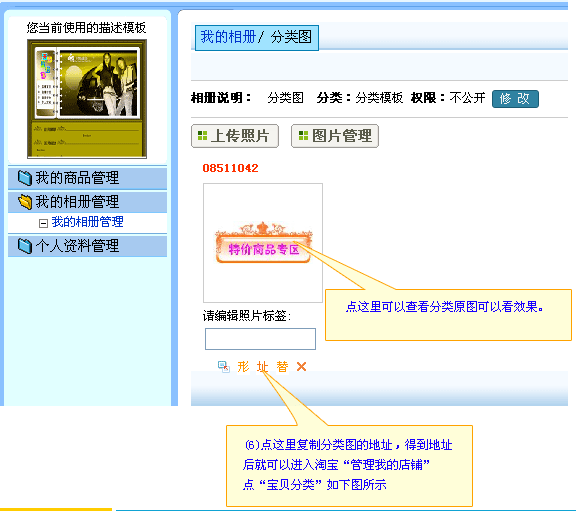Screen dimensions: 576x511
Task: Click the description template preview image
Action: click(x=87, y=99)
